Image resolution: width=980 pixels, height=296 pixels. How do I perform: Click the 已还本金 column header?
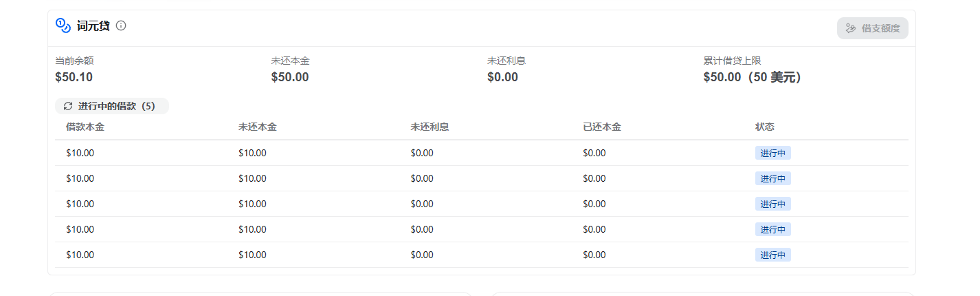pyautogui.click(x=602, y=127)
